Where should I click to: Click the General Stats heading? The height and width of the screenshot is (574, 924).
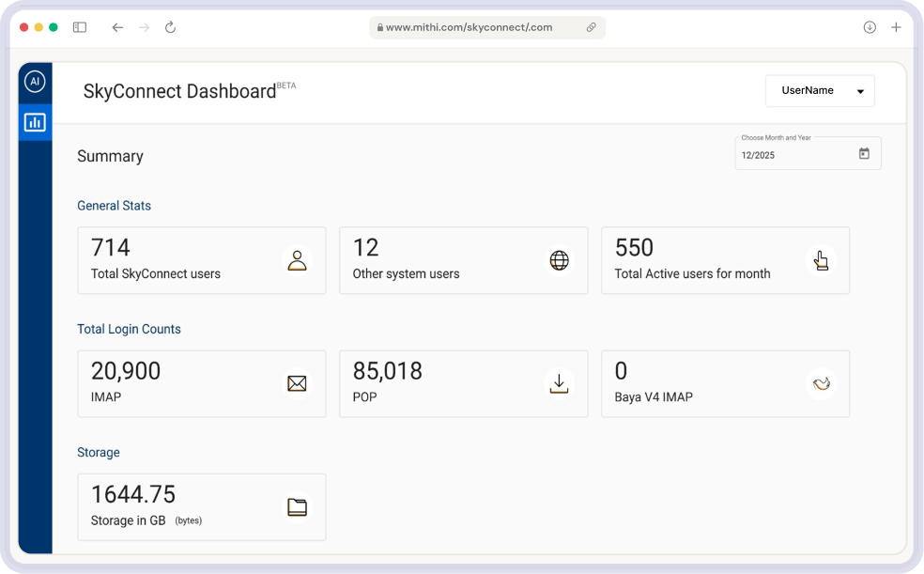pyautogui.click(x=114, y=206)
